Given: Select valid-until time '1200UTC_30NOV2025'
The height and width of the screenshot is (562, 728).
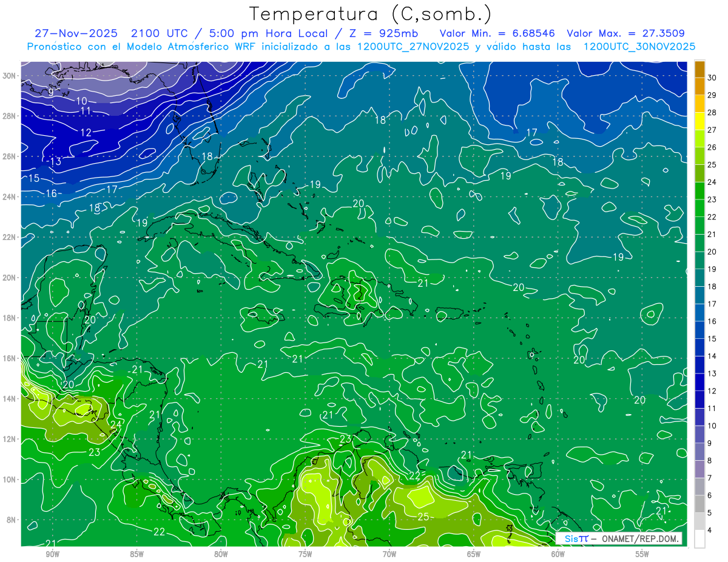Looking at the screenshot, I should click(x=639, y=47).
